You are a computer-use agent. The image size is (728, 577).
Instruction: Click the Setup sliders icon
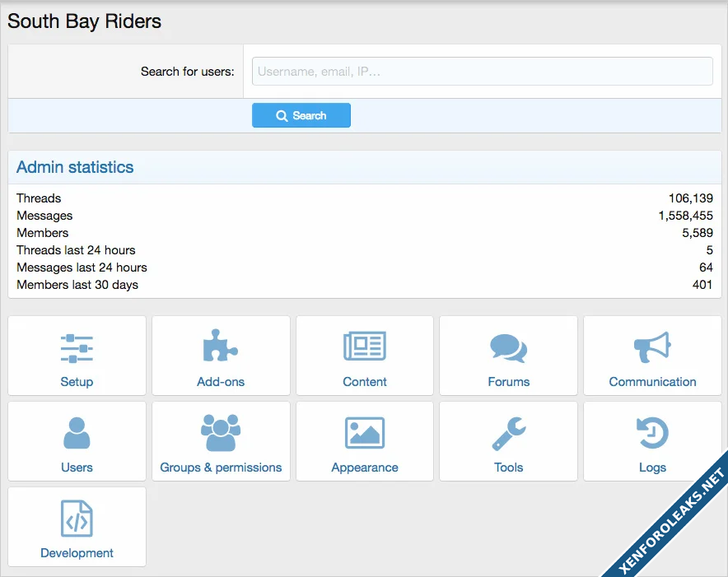[x=77, y=348]
